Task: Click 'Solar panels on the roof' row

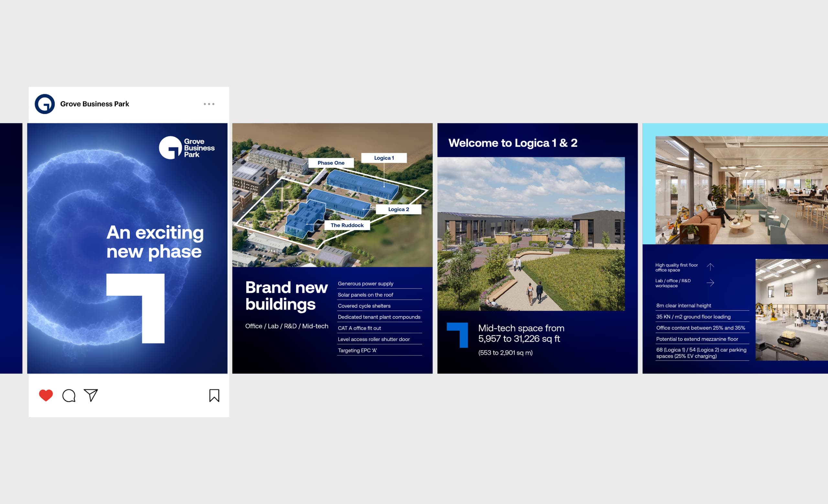Action: pyautogui.click(x=379, y=295)
